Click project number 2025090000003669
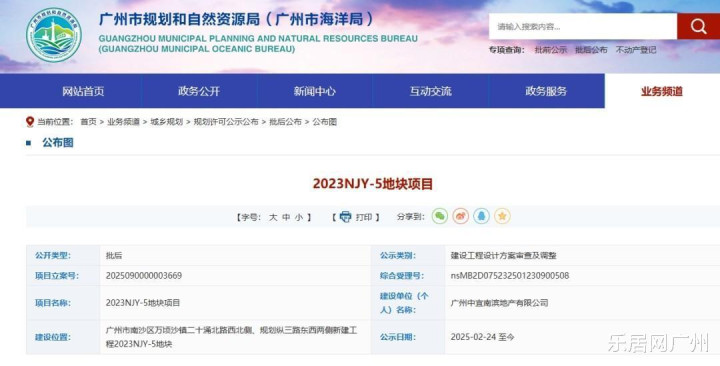The height and width of the screenshot is (366, 720). [x=144, y=276]
